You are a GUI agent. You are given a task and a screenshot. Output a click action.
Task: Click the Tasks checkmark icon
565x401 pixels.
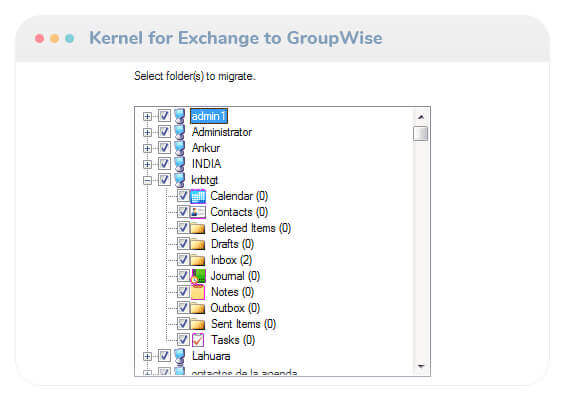click(x=198, y=340)
